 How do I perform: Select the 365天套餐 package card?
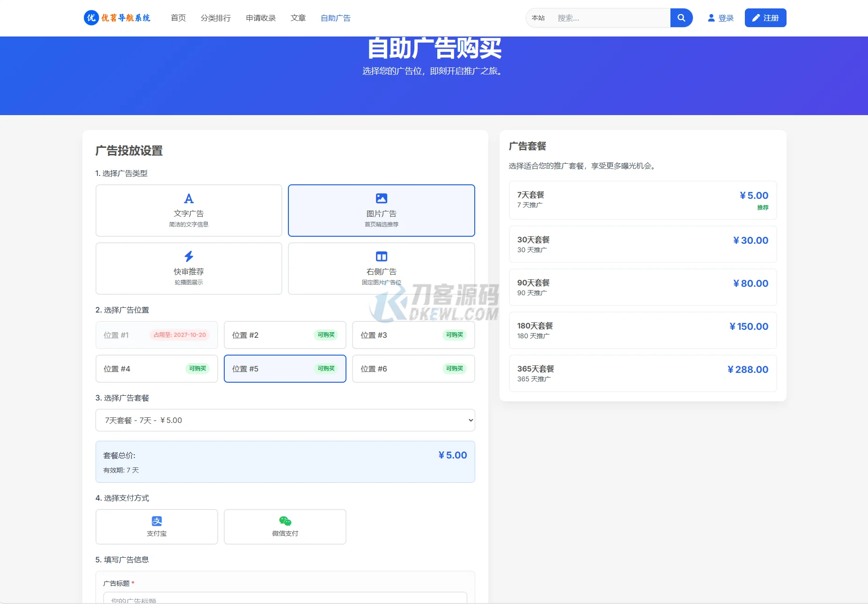pos(642,373)
